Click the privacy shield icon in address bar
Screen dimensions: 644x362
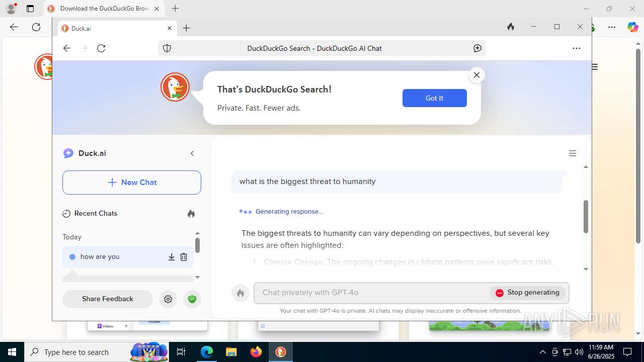click(167, 48)
